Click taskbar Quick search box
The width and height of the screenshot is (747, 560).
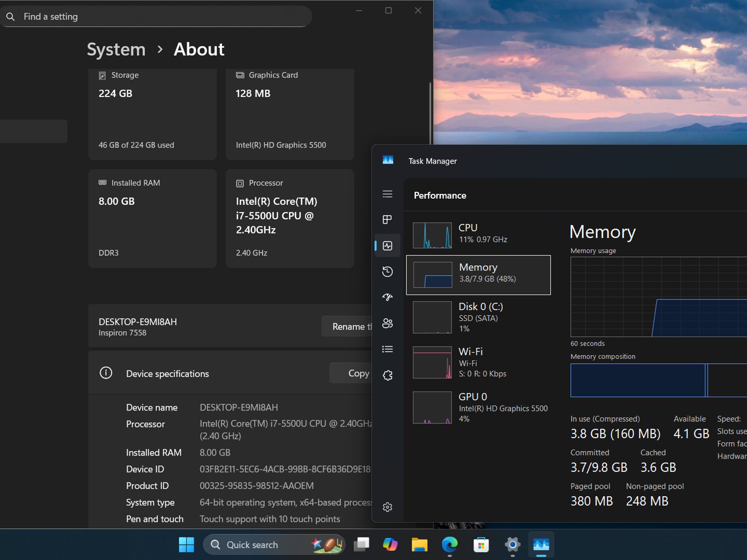pyautogui.click(x=274, y=545)
